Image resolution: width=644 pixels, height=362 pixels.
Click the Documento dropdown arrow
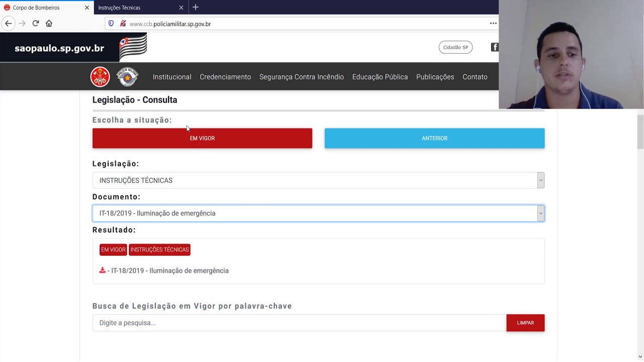(x=541, y=213)
